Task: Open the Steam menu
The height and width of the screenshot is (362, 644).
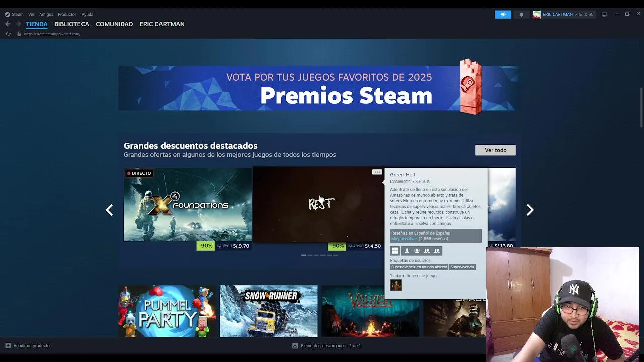Action: point(18,14)
